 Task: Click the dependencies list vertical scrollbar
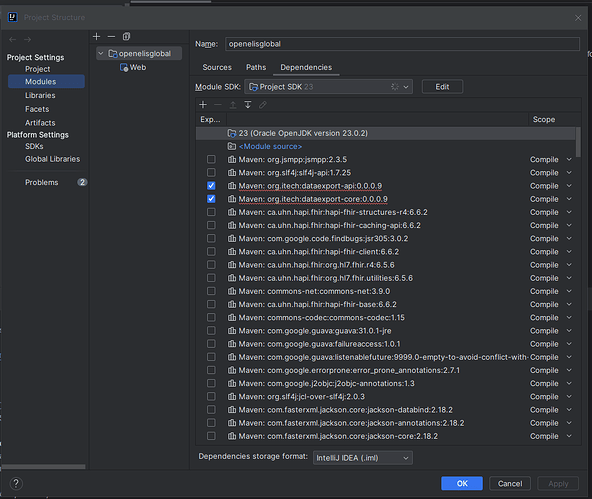(x=578, y=142)
